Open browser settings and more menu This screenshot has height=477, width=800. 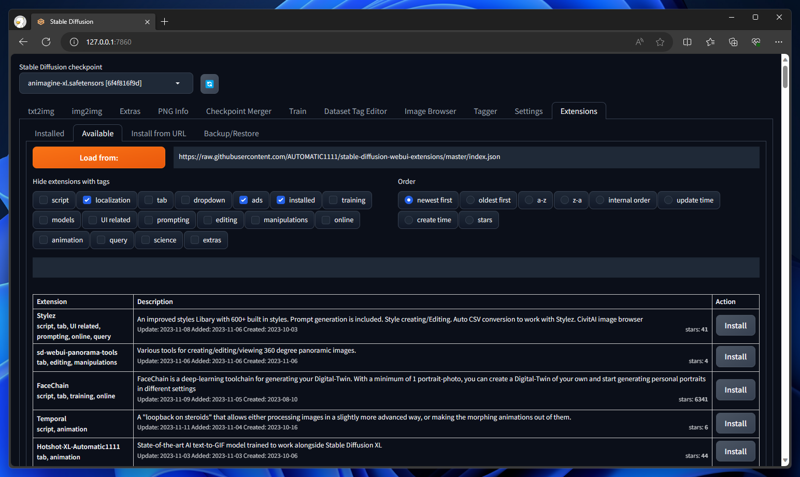coord(779,42)
